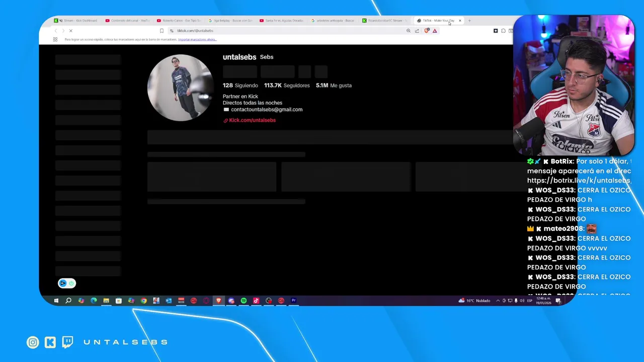The width and height of the screenshot is (644, 362).
Task: Open Windows taskbar search
Action: [x=68, y=301]
